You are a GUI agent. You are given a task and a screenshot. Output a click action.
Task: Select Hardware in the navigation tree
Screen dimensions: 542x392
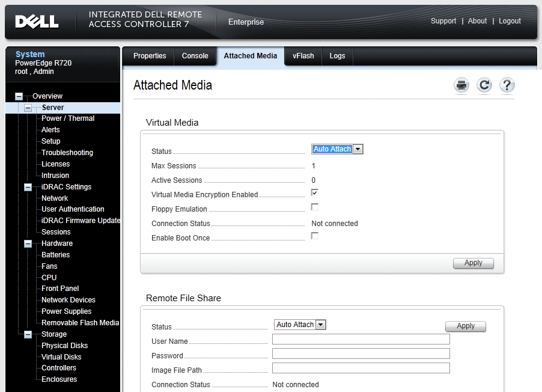(57, 243)
